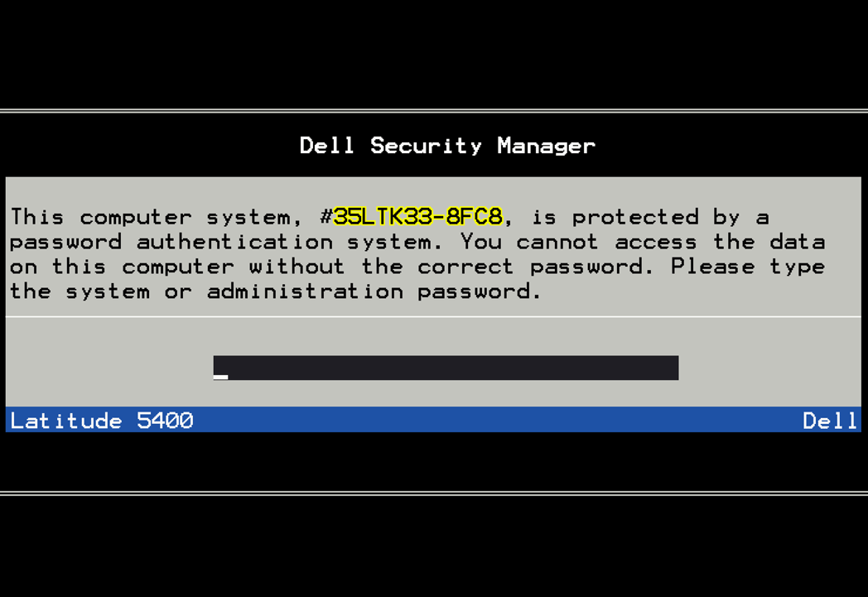This screenshot has height=597, width=868.
Task: Click the empty middle of the blue status bar
Action: [497, 421]
